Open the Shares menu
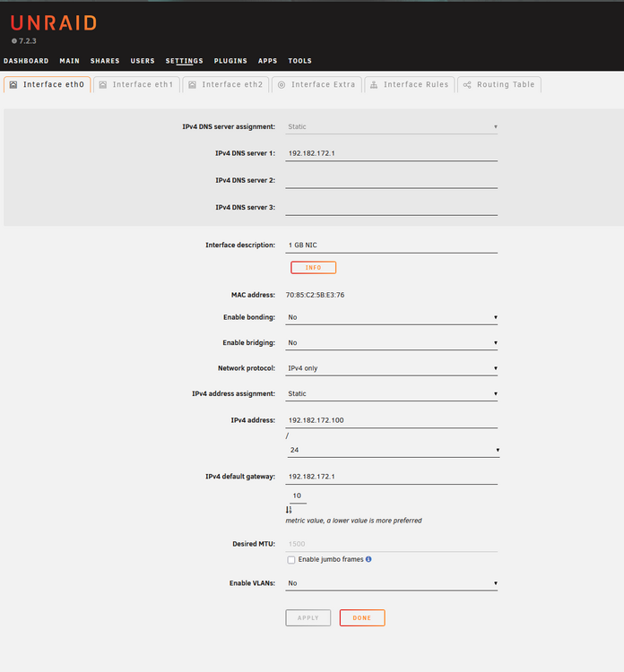This screenshot has height=672, width=624. [x=105, y=61]
